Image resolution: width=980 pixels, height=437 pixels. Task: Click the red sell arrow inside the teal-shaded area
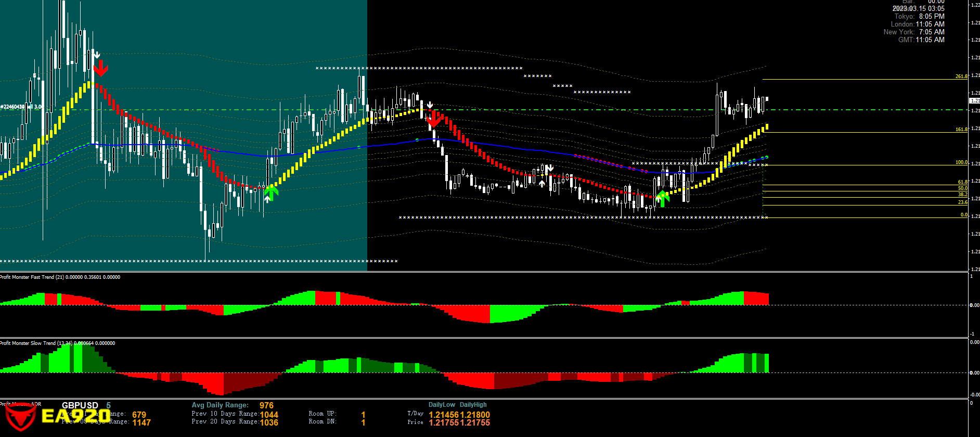coord(100,68)
